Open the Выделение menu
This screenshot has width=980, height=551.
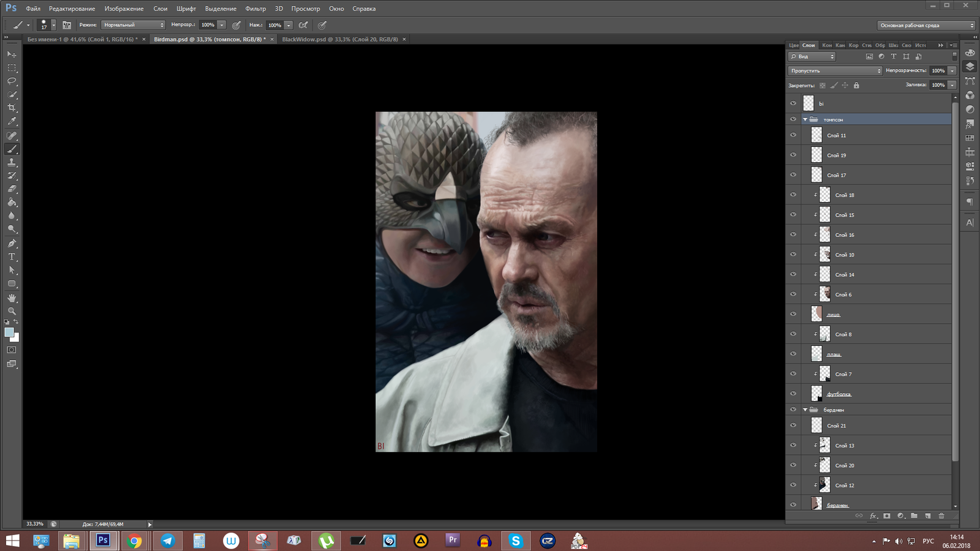click(221, 9)
